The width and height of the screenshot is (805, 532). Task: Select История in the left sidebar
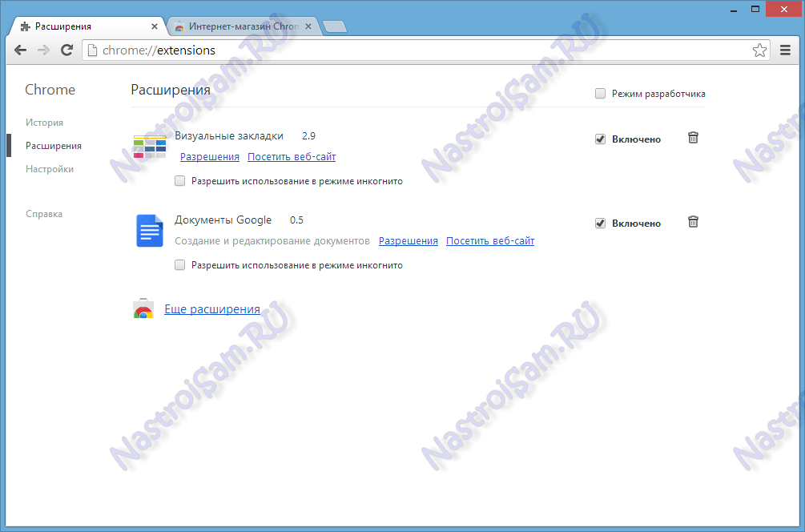point(46,122)
